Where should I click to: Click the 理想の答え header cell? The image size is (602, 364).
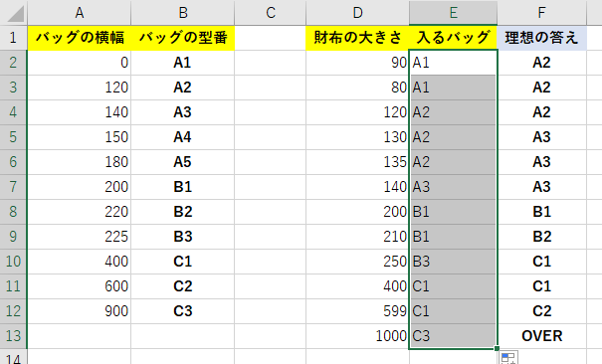point(541,38)
